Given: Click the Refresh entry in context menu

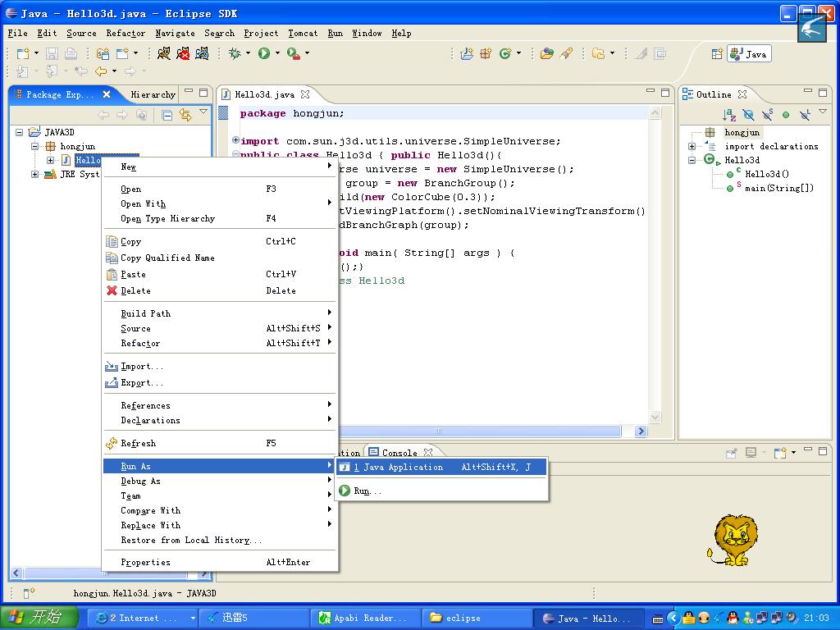Looking at the screenshot, I should click(x=220, y=444).
